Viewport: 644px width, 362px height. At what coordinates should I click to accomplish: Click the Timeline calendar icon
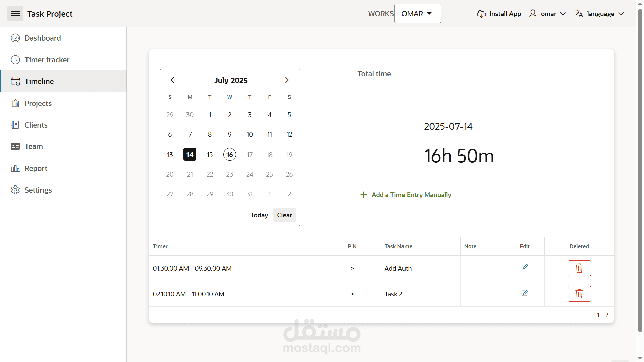(15, 81)
